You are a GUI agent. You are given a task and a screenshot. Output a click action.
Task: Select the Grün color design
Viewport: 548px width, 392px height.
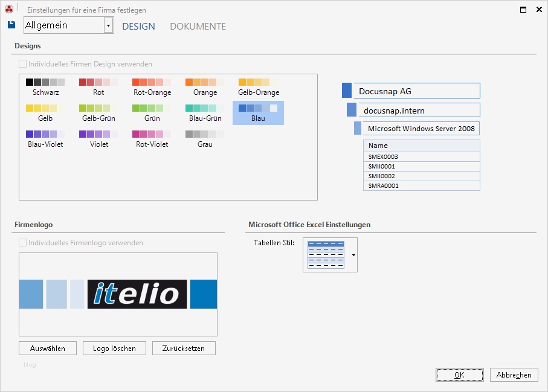152,113
